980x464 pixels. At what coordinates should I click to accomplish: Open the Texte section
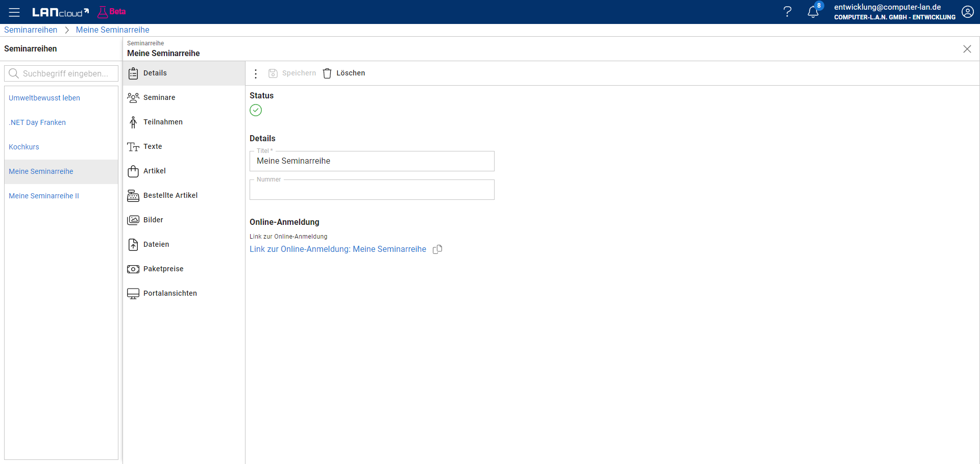(184, 147)
